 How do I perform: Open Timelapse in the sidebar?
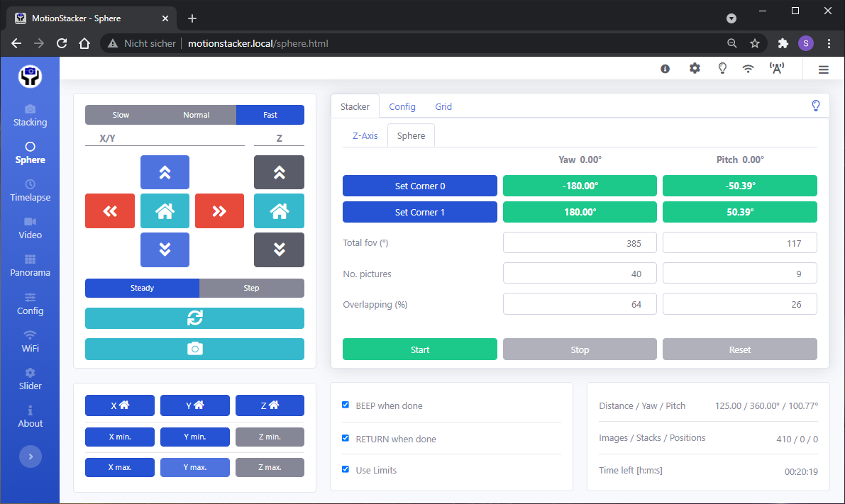point(30,190)
